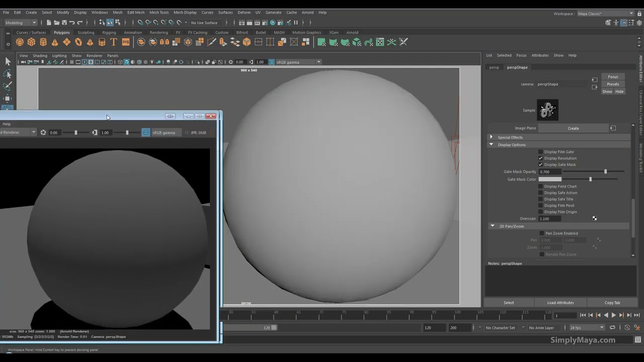This screenshot has width=644, height=362.
Task: Click the Undo arrow in status line
Action: [72, 23]
